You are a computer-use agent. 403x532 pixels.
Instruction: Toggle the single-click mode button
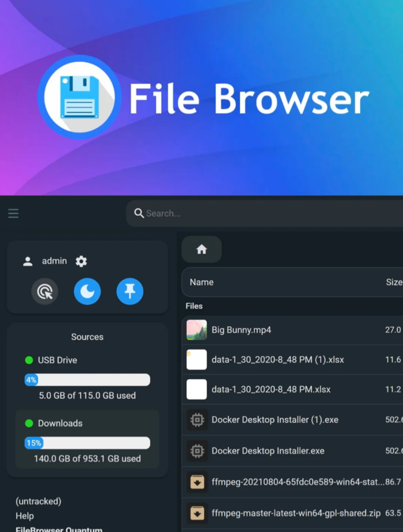(x=45, y=291)
